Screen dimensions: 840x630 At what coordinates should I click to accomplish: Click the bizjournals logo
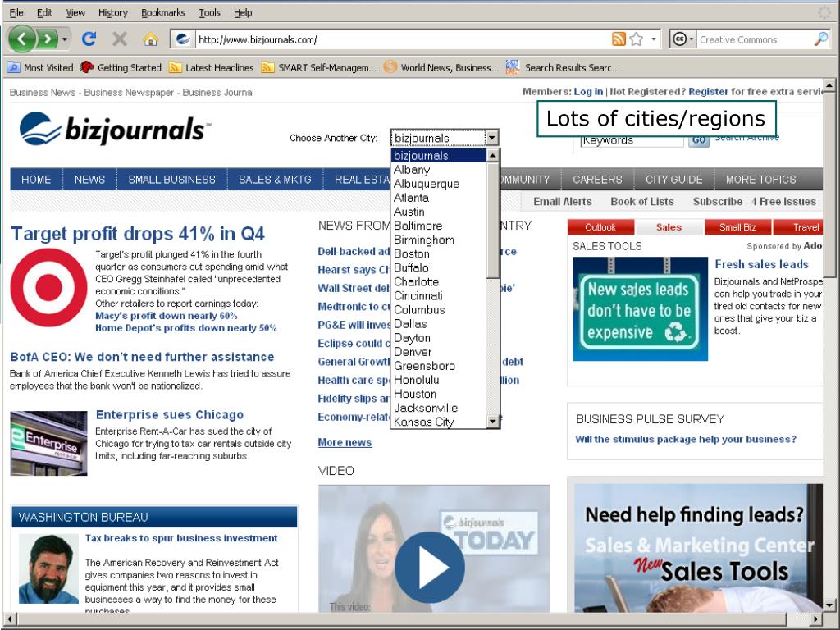click(x=115, y=129)
